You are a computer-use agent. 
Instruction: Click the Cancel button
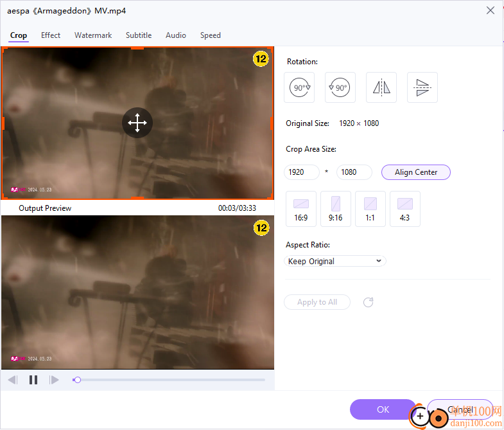point(460,409)
